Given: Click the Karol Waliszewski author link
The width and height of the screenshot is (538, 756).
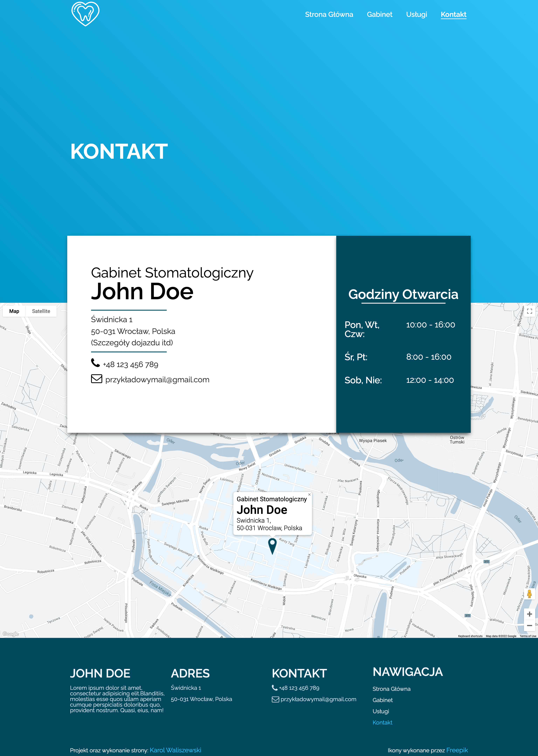Looking at the screenshot, I should point(175,750).
